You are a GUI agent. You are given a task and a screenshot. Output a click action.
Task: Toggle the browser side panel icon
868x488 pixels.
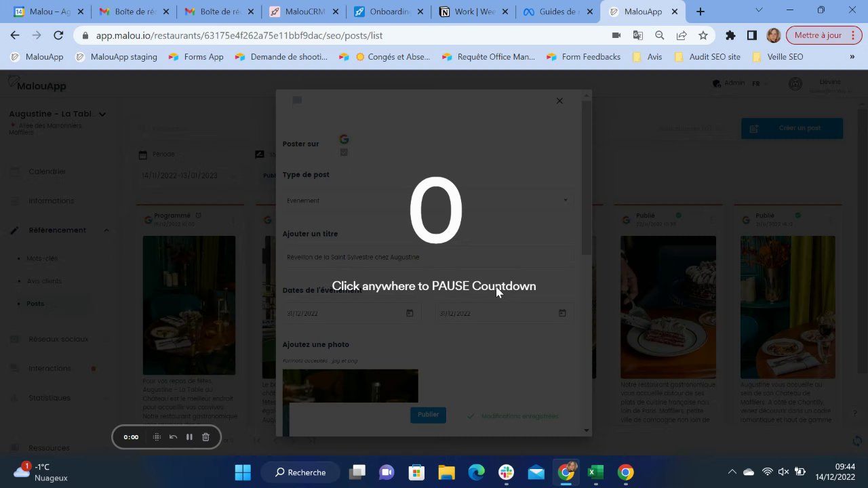click(752, 35)
